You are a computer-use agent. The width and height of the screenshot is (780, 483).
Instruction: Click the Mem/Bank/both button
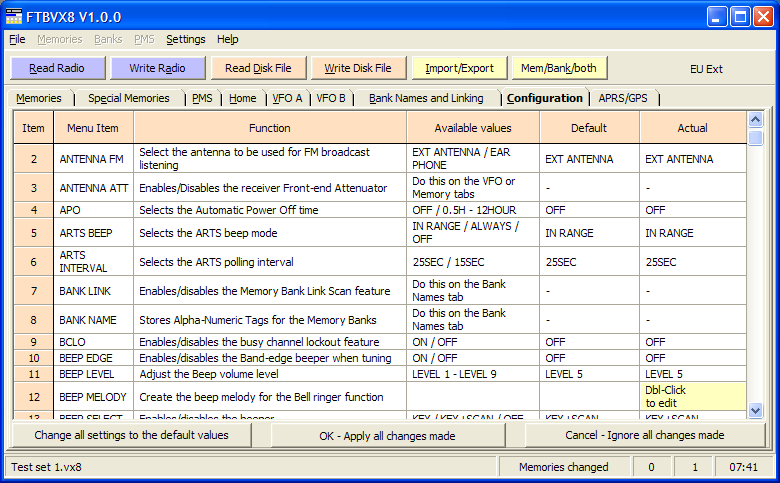(x=560, y=68)
